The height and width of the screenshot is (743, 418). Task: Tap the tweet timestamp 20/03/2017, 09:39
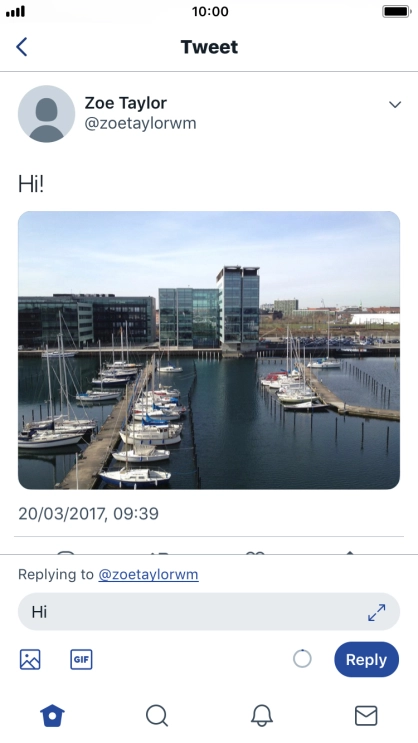pyautogui.click(x=88, y=514)
